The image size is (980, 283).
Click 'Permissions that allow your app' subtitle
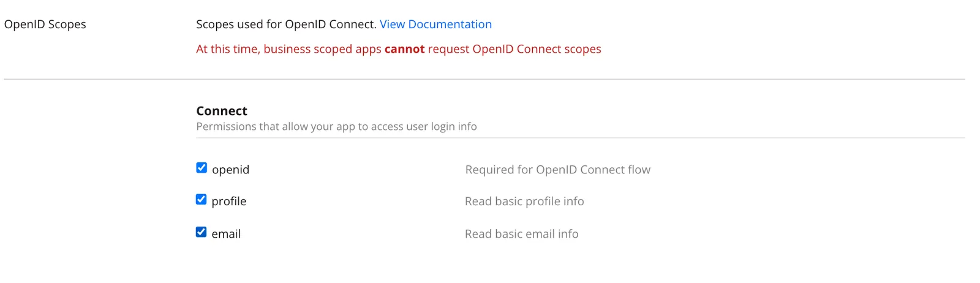point(336,127)
